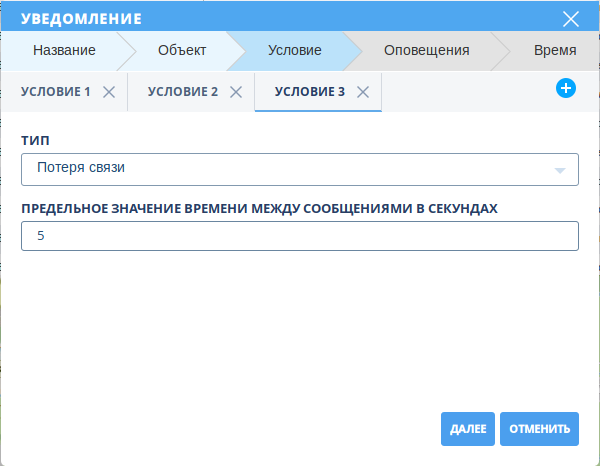Add a new condition with the plus icon
The width and height of the screenshot is (600, 466).
pos(566,89)
